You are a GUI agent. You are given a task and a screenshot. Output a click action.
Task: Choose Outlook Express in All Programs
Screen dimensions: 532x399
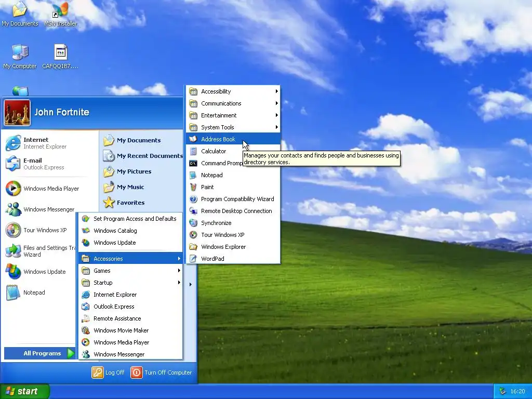pyautogui.click(x=130, y=307)
